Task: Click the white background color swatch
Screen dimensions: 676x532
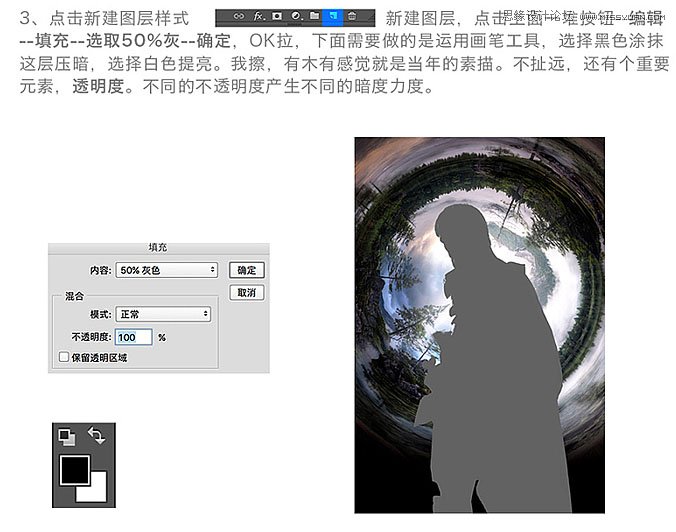Action: point(98,492)
